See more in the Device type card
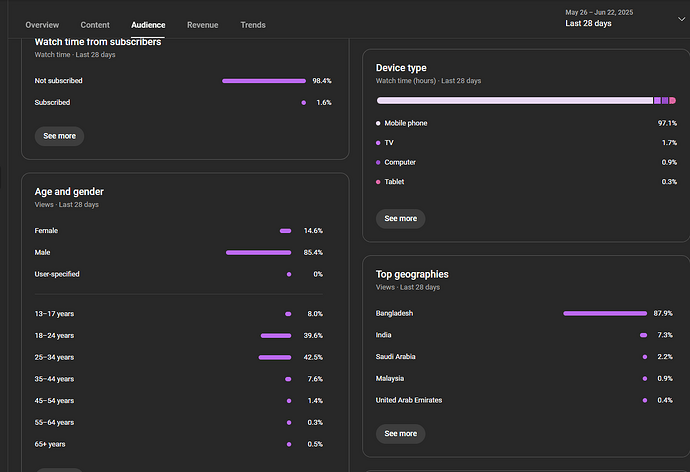The height and width of the screenshot is (472, 690). (x=400, y=219)
